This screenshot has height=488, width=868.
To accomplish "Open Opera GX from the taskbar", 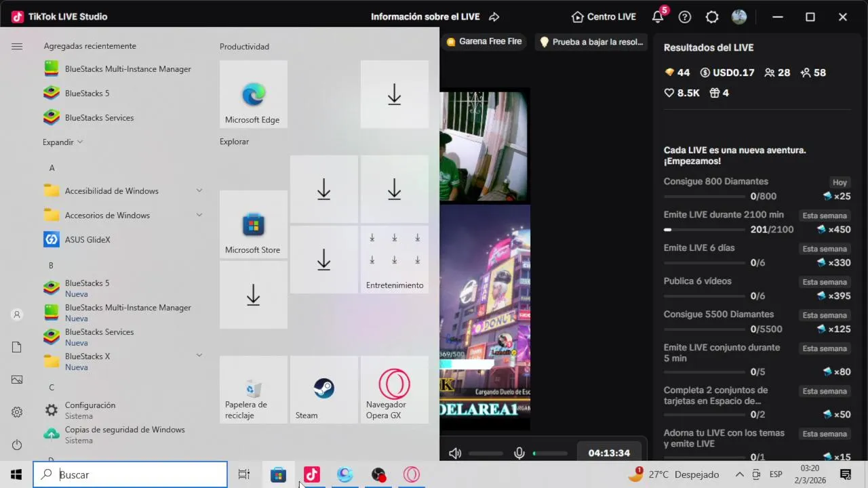I will click(x=412, y=474).
